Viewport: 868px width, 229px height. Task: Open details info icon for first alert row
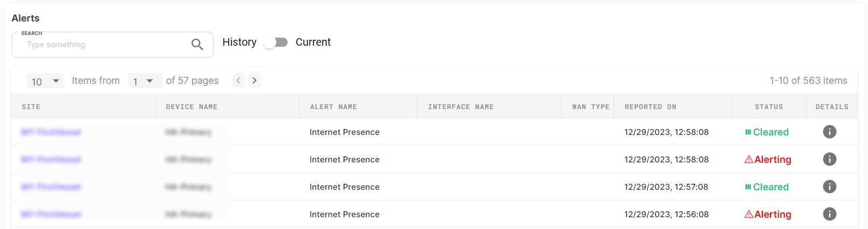click(829, 132)
